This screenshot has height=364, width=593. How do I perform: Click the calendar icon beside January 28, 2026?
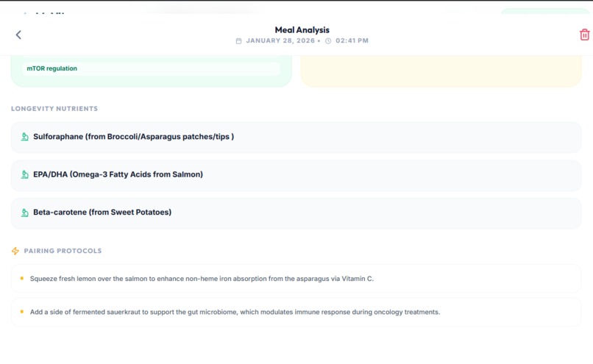coord(238,41)
